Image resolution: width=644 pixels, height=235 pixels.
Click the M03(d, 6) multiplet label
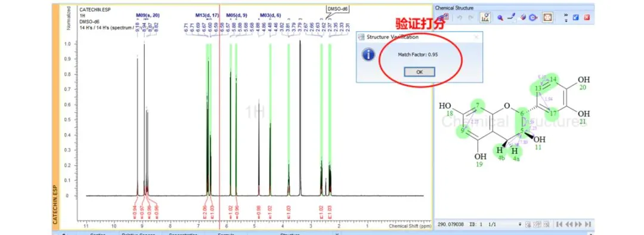[270, 15]
